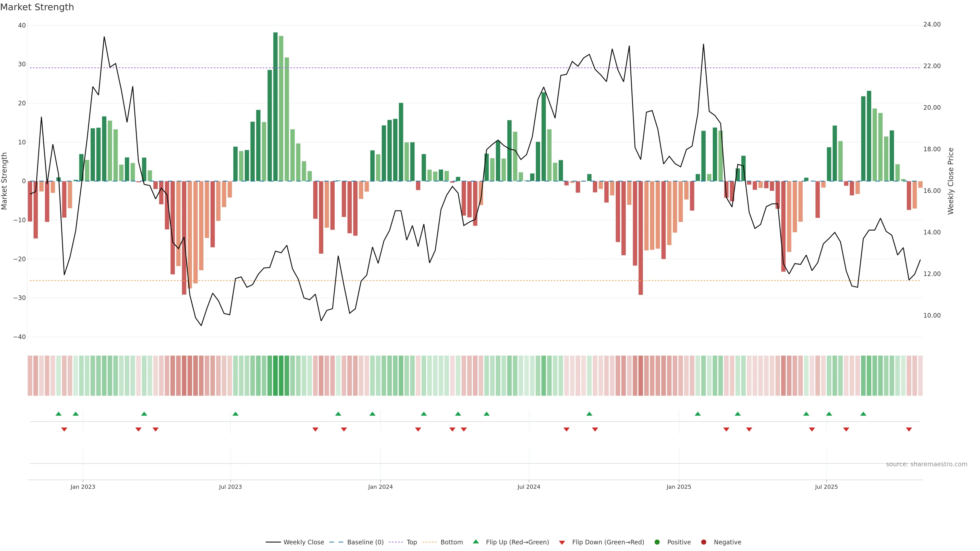Click the darkest green heatmap strip cell
The height and width of the screenshot is (551, 980).
click(x=275, y=376)
